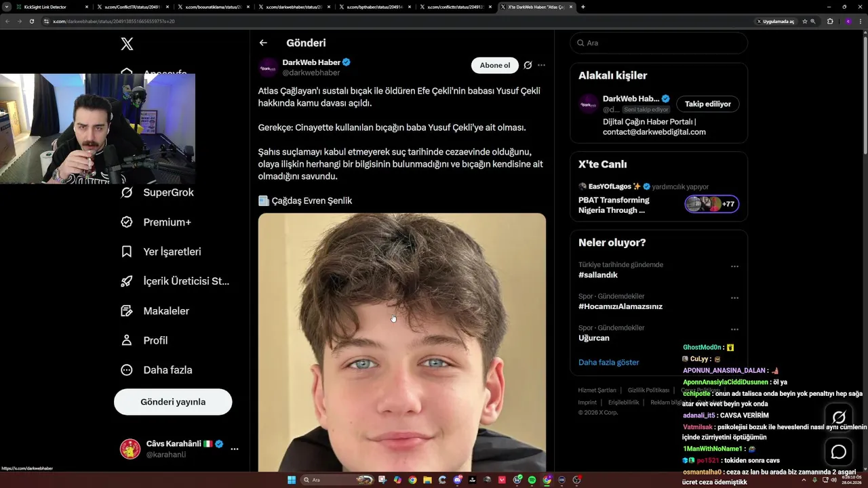Open Discord from the taskbar

click(x=458, y=480)
